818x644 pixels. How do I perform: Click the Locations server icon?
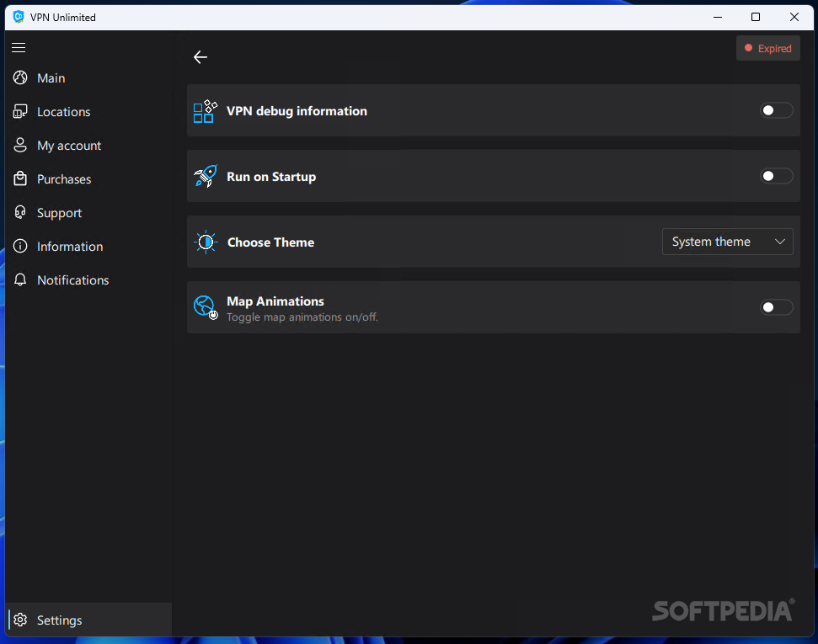click(x=20, y=112)
